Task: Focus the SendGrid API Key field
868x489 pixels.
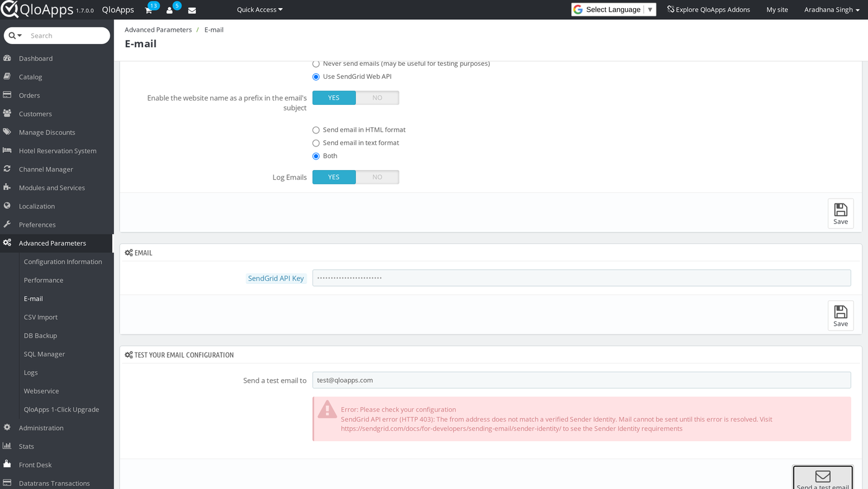Action: pos(582,278)
